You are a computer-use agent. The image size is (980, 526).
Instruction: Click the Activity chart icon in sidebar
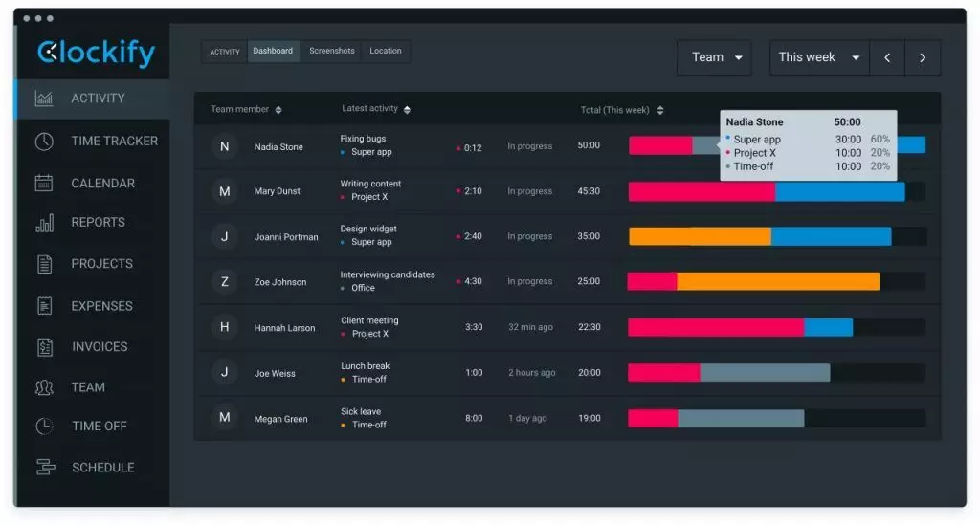tap(44, 99)
